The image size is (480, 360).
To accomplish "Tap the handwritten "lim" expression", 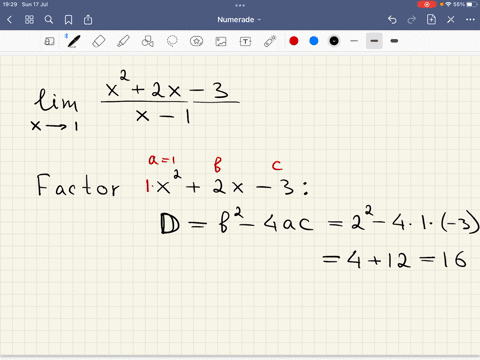I will point(56,100).
